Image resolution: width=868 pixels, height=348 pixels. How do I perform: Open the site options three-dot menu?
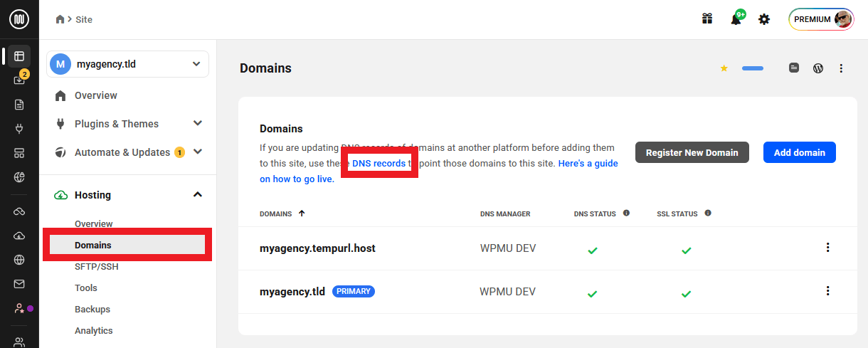[x=841, y=68]
